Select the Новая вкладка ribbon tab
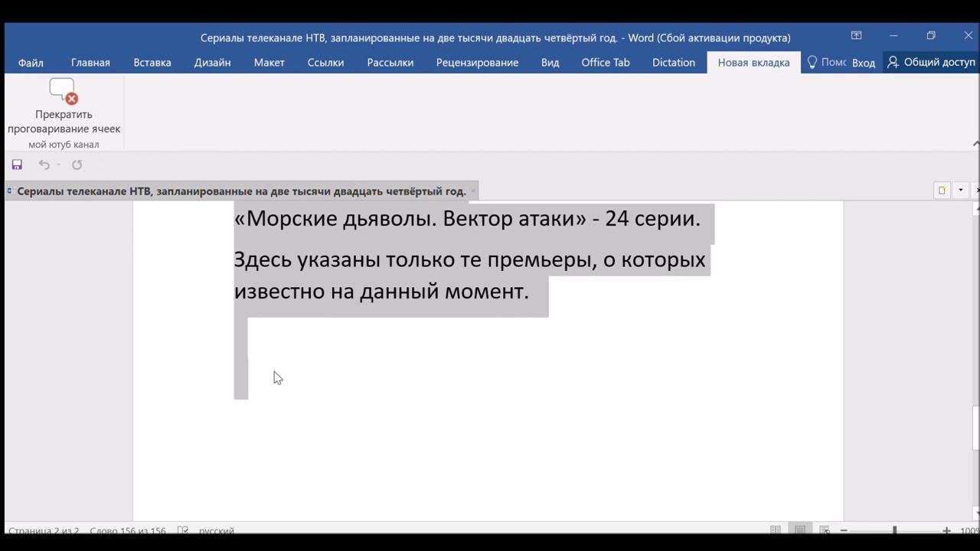Viewport: 980px width, 551px height. [753, 63]
